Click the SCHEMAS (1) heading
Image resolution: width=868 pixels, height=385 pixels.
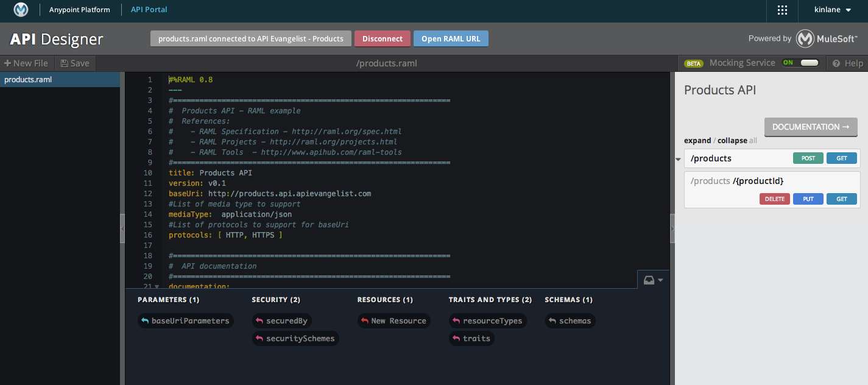point(569,300)
